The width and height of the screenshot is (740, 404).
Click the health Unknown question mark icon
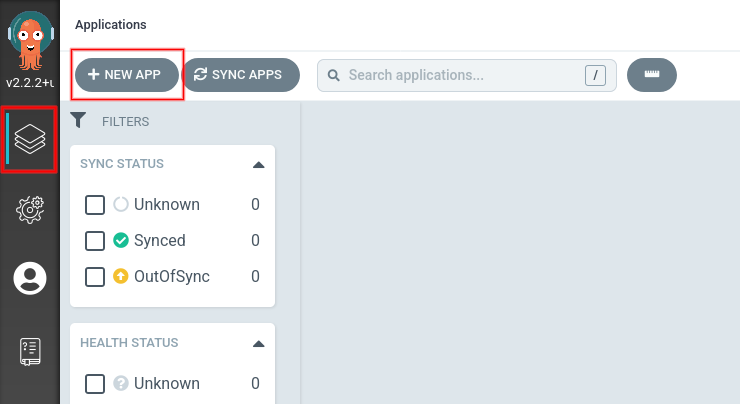(x=121, y=383)
